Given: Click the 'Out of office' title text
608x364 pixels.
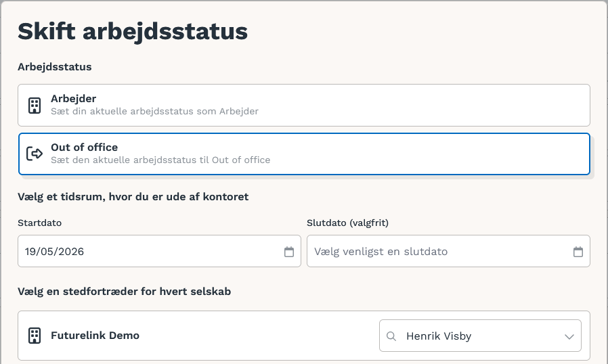Looking at the screenshot, I should [84, 147].
